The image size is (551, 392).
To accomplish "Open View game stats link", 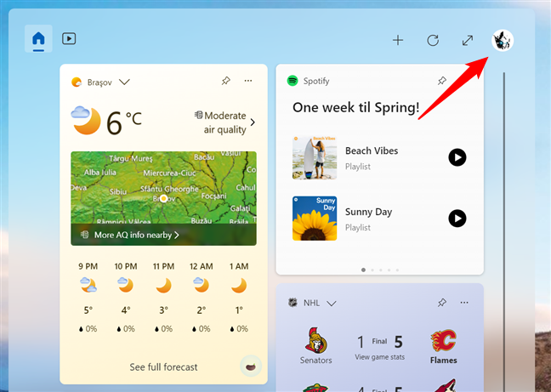I will 379,357.
